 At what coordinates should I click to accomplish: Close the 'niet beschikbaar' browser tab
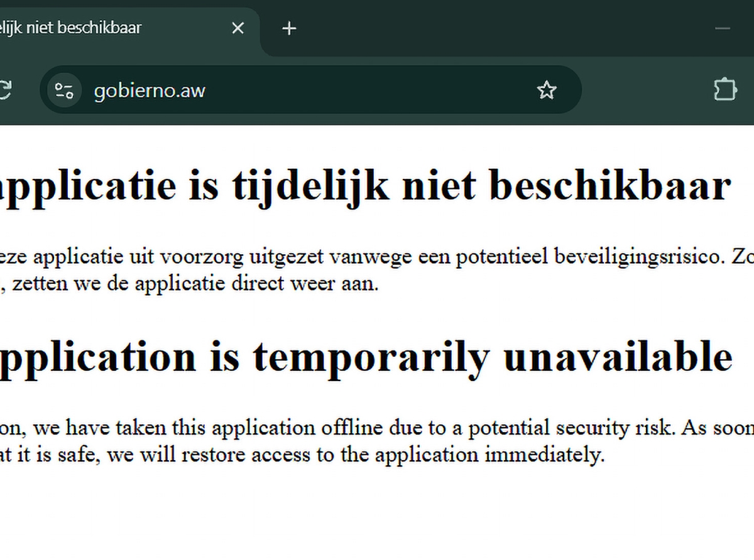coord(238,28)
